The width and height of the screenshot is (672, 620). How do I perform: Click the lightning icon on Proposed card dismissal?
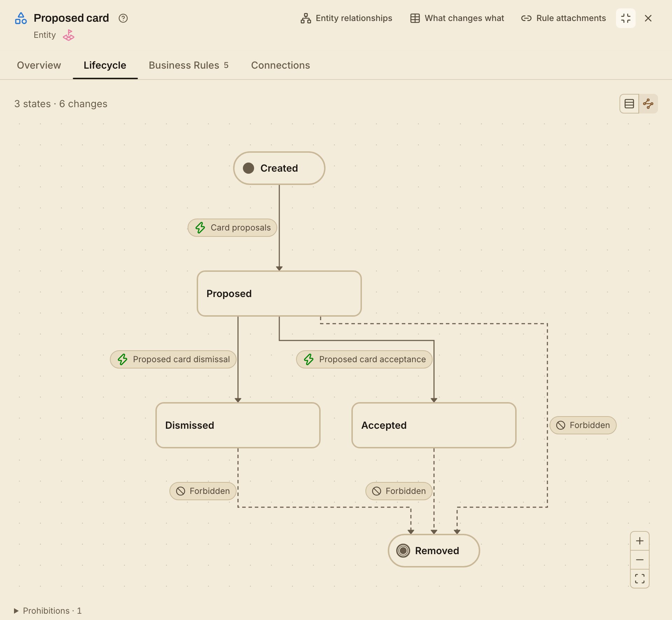[122, 359]
